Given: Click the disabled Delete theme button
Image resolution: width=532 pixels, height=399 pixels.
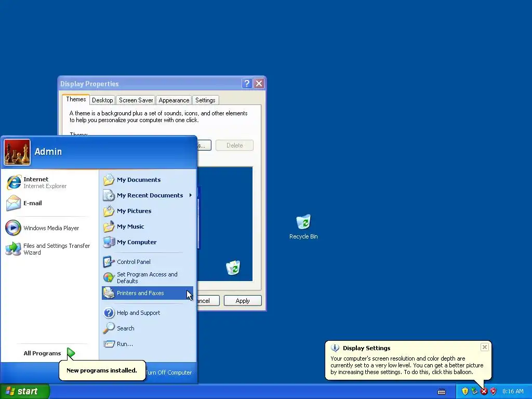Looking at the screenshot, I should (x=234, y=145).
